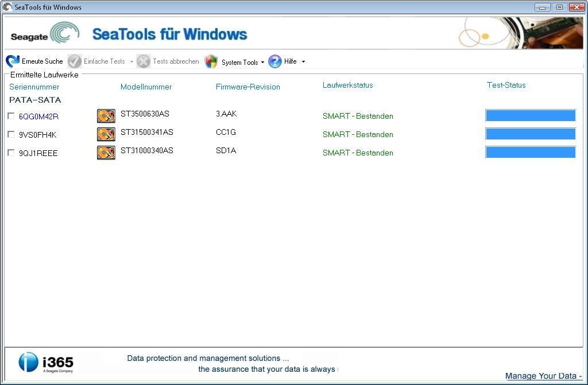Click the test progress bar for 9QJ1REEE
This screenshot has height=385, width=588.
click(x=530, y=152)
